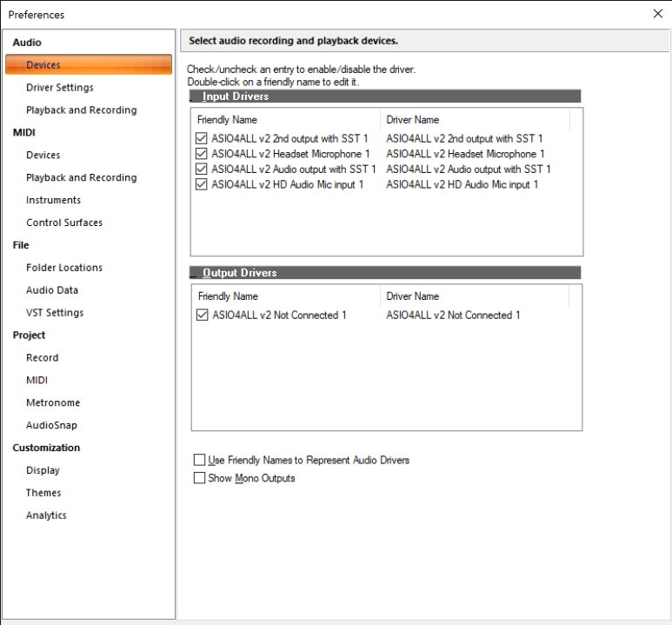Viewport: 672px width, 625px height.
Task: Open Control Surfaces preferences
Action: (64, 223)
